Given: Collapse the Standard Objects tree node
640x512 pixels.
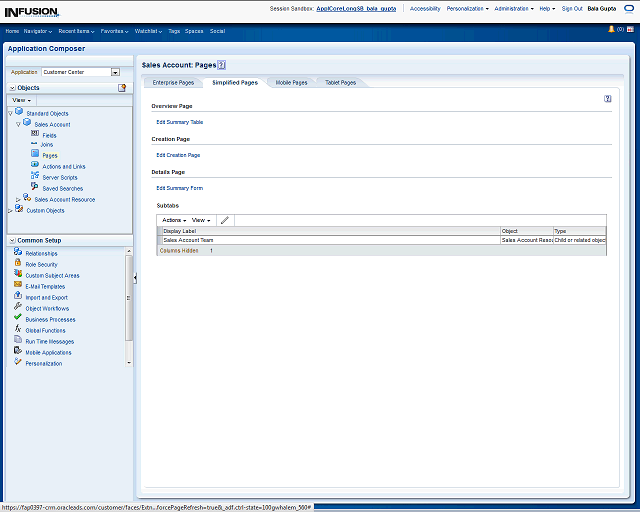Looking at the screenshot, I should (10, 113).
